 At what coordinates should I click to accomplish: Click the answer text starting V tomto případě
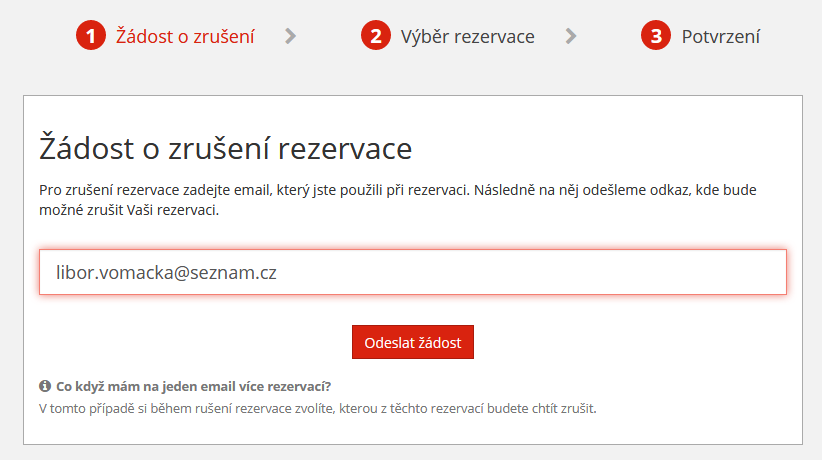pyautogui.click(x=318, y=408)
